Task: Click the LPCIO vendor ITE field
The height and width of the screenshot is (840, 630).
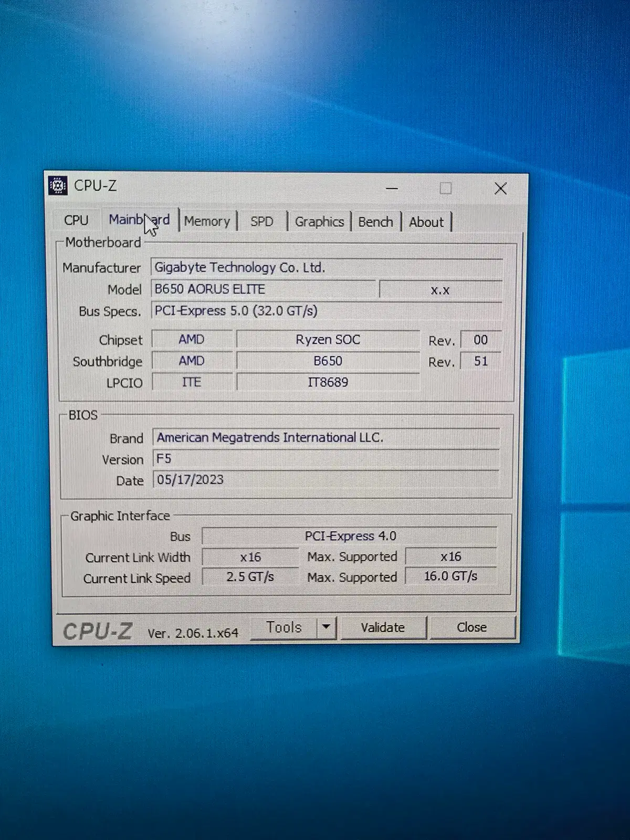Action: pos(192,382)
